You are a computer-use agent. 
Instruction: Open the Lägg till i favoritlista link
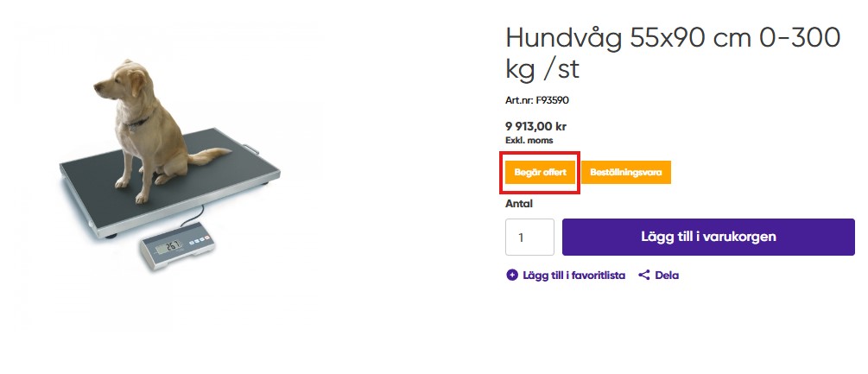click(573, 275)
